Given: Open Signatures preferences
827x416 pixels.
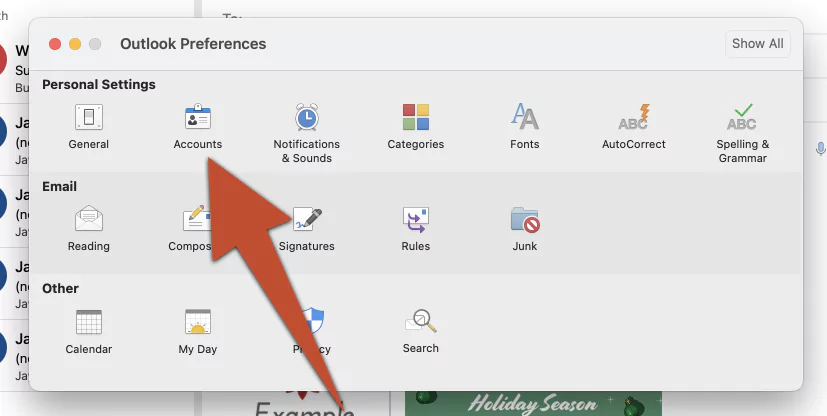Looking at the screenshot, I should (x=306, y=229).
